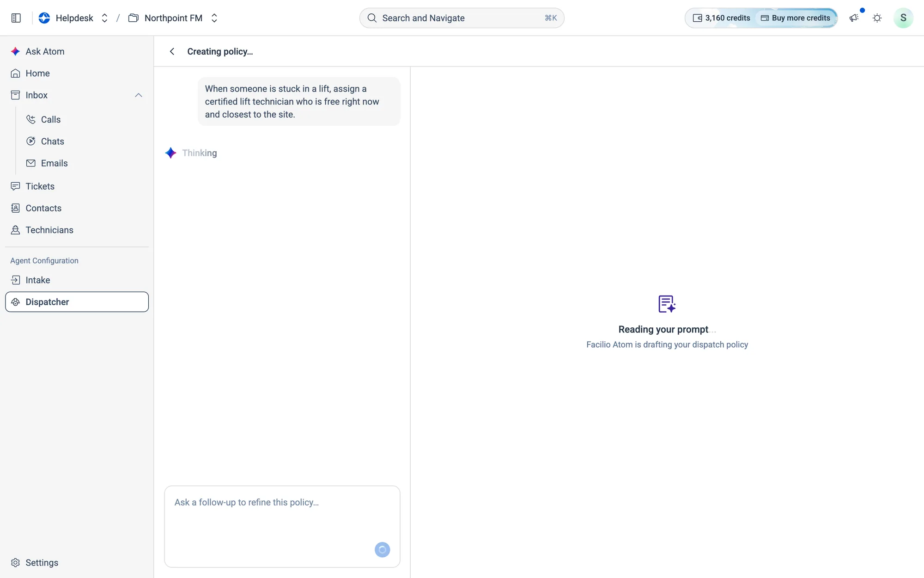Click the lift technician prompt message
Viewport: 924px width, 578px height.
coord(299,102)
